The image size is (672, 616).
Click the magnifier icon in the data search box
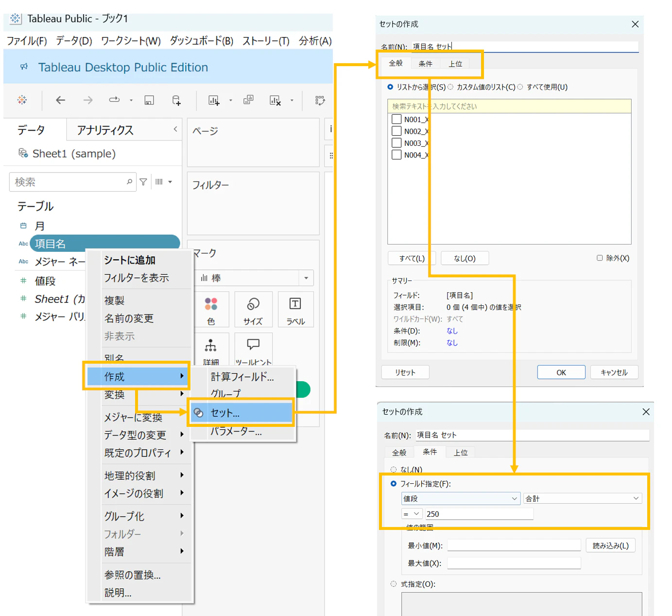129,182
